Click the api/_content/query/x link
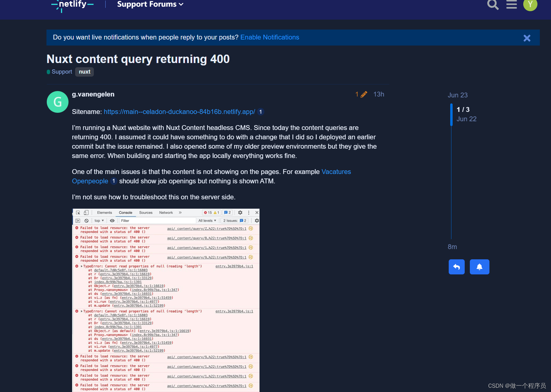This screenshot has width=551, height=392. 207,386
